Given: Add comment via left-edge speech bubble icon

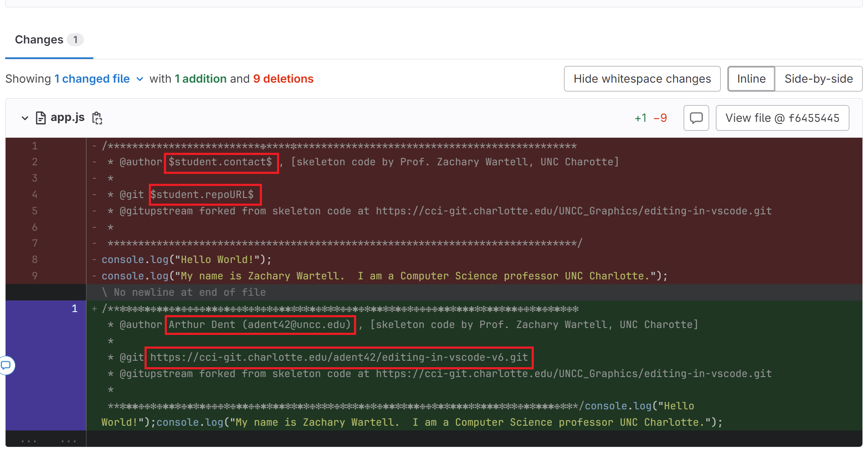Looking at the screenshot, I should click(x=6, y=365).
